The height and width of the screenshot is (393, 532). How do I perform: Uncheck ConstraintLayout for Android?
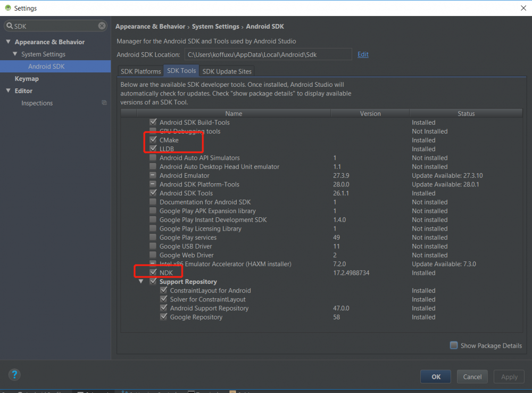pyautogui.click(x=163, y=290)
